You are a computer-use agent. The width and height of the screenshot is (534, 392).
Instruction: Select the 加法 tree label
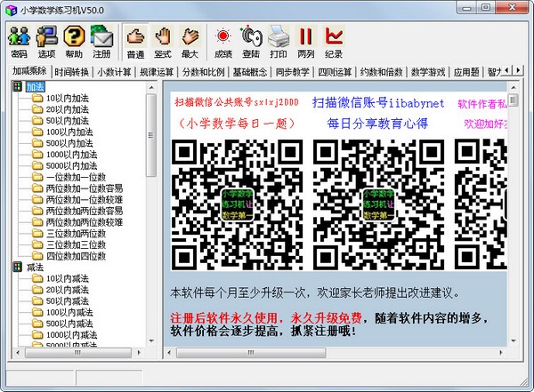pos(35,87)
